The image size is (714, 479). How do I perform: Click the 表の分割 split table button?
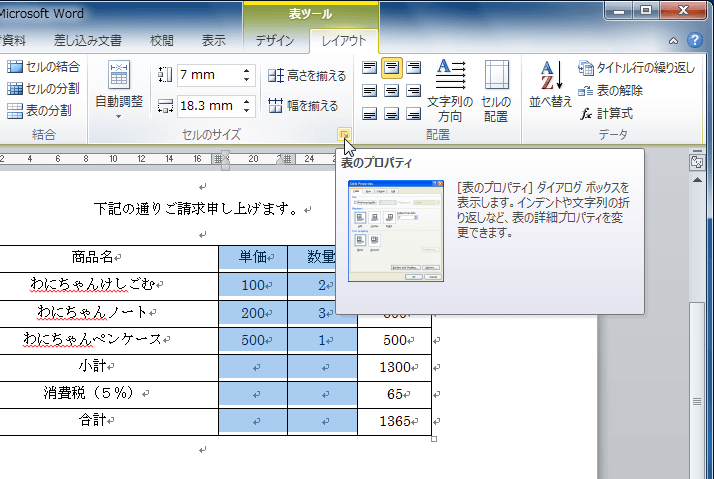tap(40, 110)
